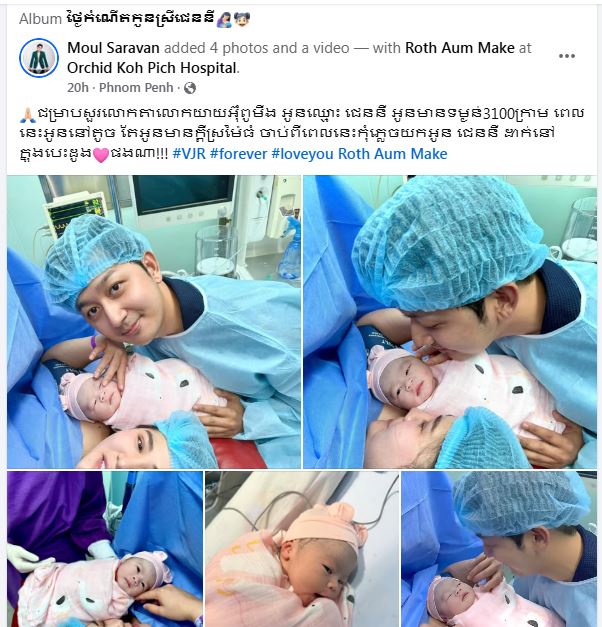The width and height of the screenshot is (602, 627).
Task: Open Roth Aum Make tagged profile in header
Action: pyautogui.click(x=460, y=48)
